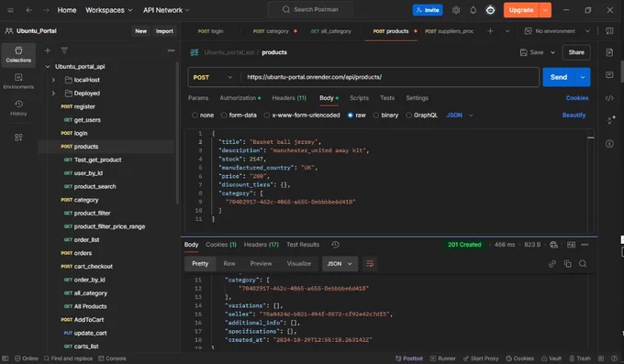
Task: Open the collections three-dot options menu
Action: 171,50
